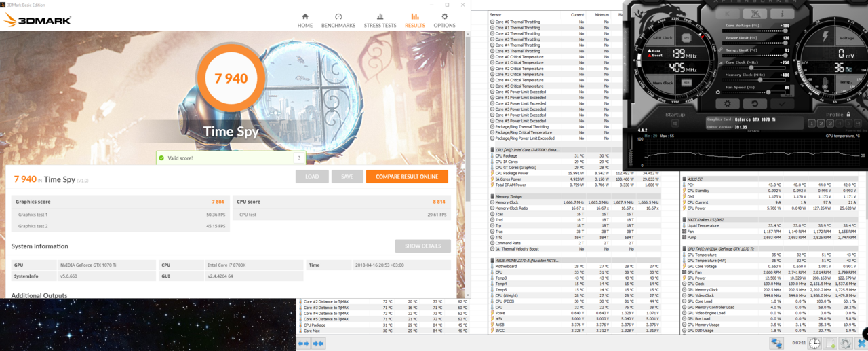The width and height of the screenshot is (868, 351).
Task: Adjust the Core Clock slider
Action: pos(755,67)
